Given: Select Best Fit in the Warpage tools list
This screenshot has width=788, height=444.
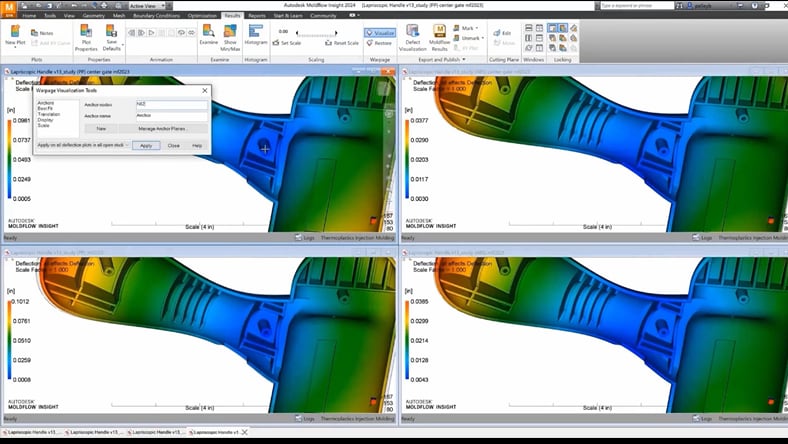Looking at the screenshot, I should point(45,109).
